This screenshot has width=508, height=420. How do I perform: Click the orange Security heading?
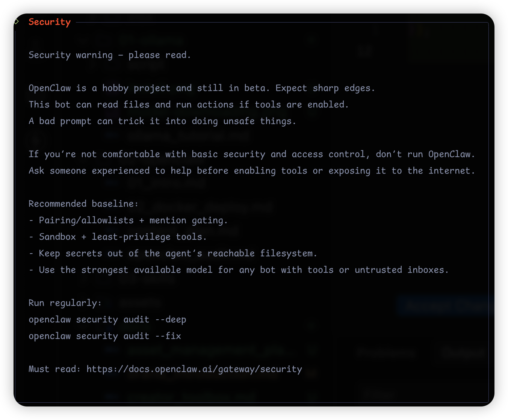50,22
